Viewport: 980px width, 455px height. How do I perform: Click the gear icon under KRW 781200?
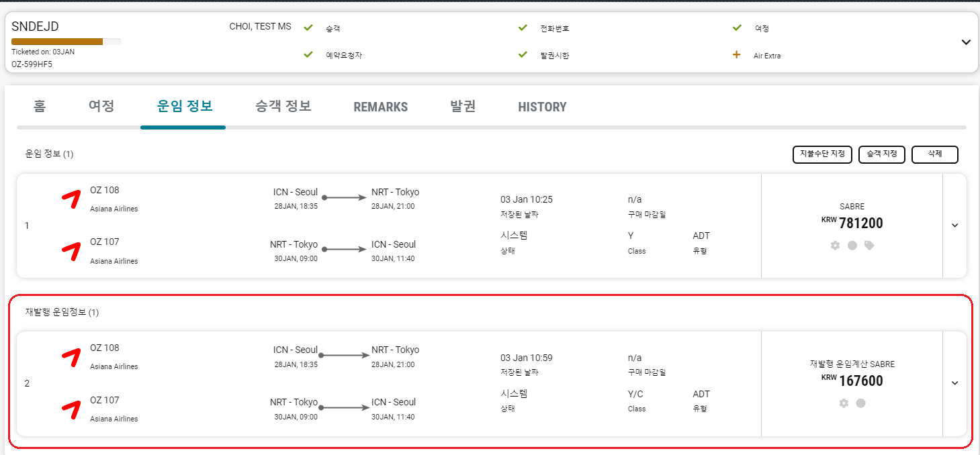pos(835,246)
